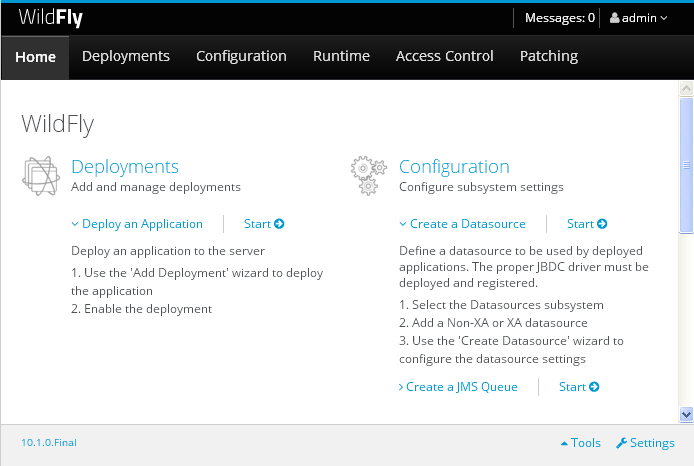Start the Deploy an Application task
The image size is (694, 466).
click(x=264, y=224)
